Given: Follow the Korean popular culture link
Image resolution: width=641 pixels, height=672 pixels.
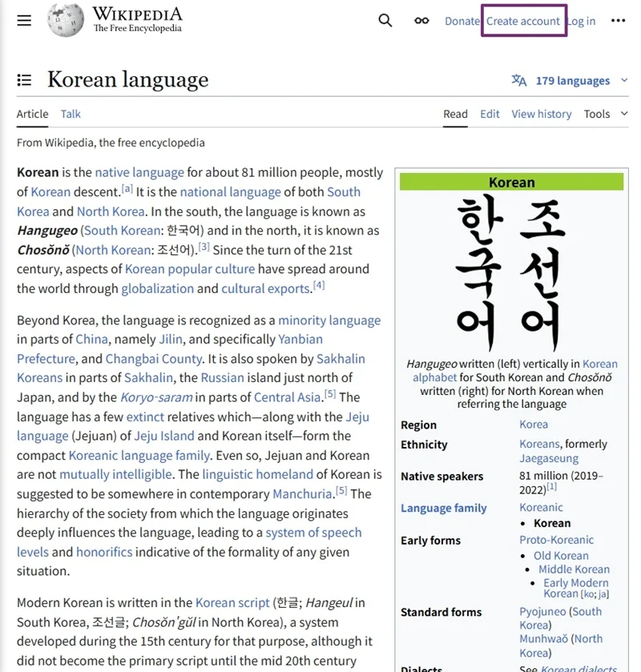Looking at the screenshot, I should tap(190, 269).
